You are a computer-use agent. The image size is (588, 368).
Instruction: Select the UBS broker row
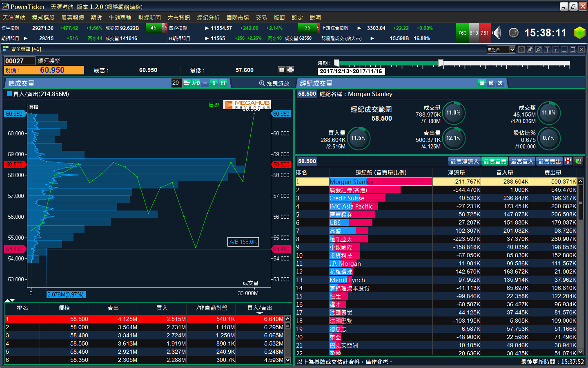436,222
